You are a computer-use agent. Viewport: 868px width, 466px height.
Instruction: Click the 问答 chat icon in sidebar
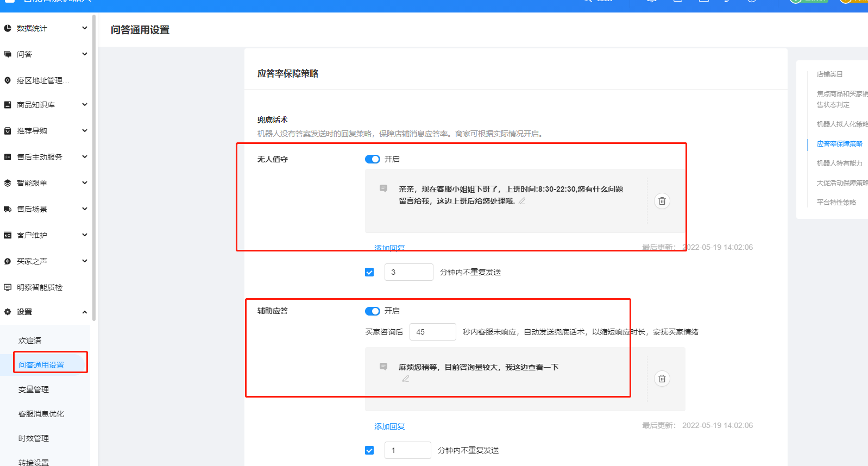coord(8,54)
